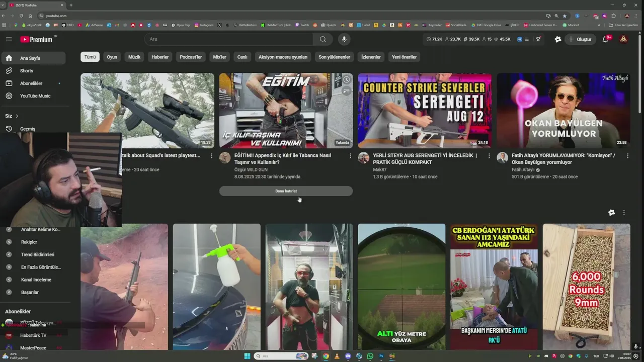
Task: Select the Canlı filter chip
Action: coord(243,57)
